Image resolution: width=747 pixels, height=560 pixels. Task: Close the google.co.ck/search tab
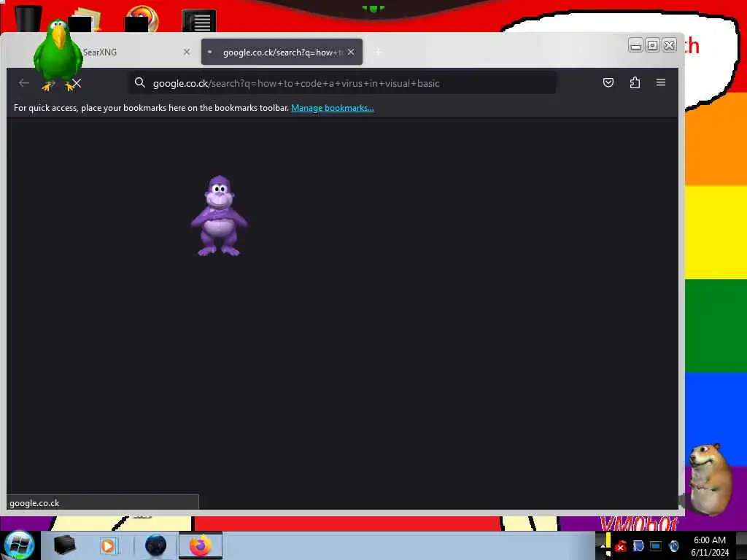point(351,52)
